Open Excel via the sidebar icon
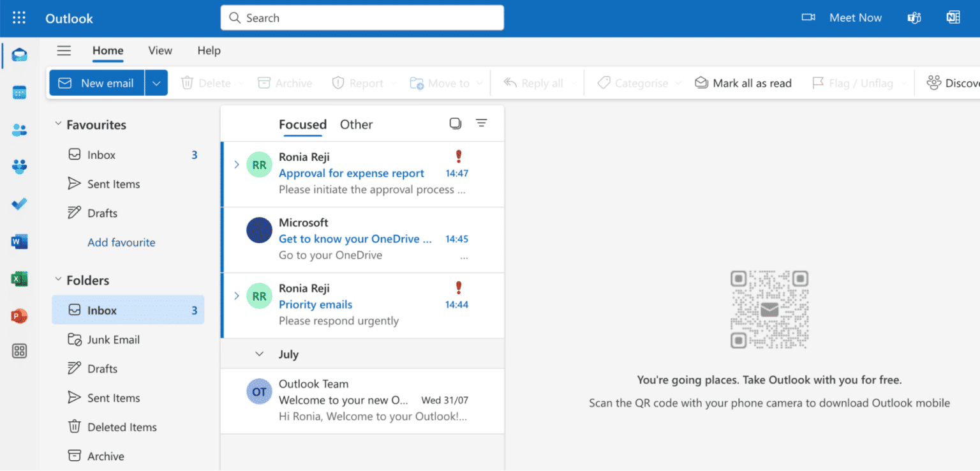The image size is (980, 471). (x=19, y=279)
